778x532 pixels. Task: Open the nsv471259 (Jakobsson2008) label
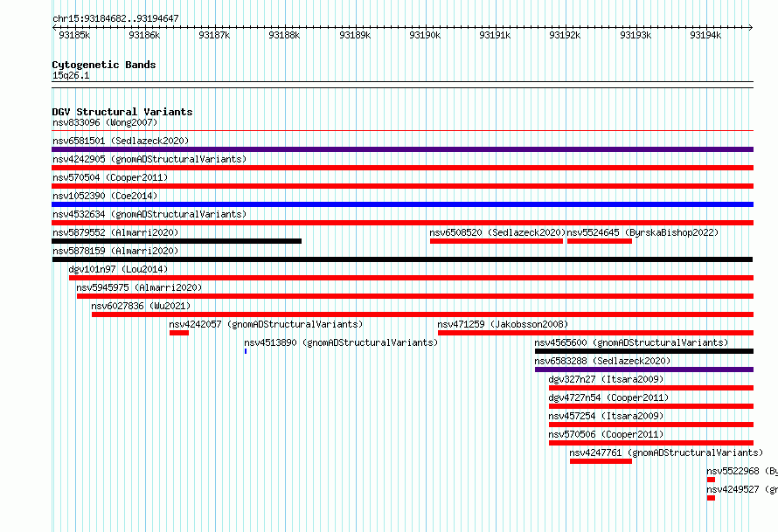pyautogui.click(x=503, y=324)
